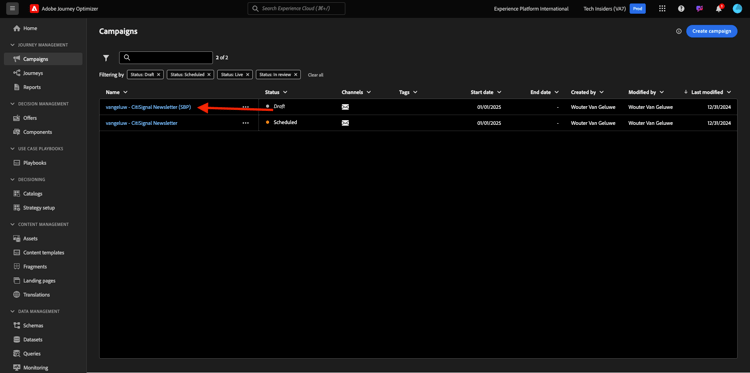Screen dimensions: 750x373
Task: Open Strategy setup in sidebar
Action: (43, 208)
